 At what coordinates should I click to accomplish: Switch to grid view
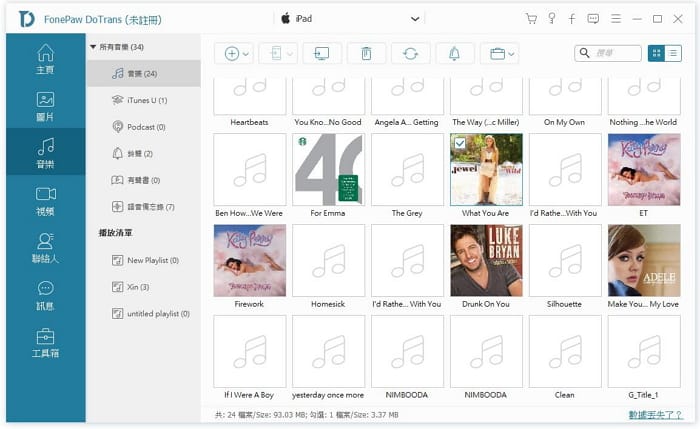[656, 54]
